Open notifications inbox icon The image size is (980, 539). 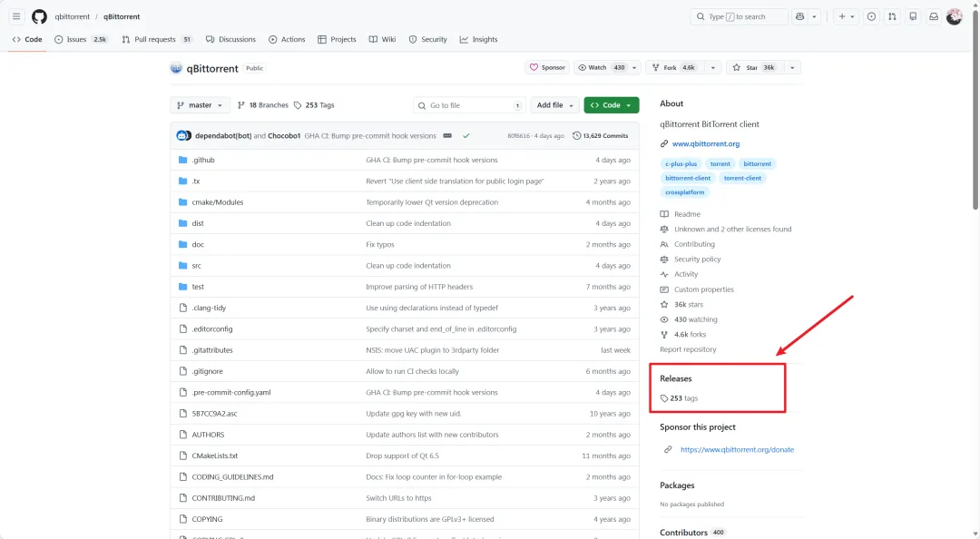point(934,17)
